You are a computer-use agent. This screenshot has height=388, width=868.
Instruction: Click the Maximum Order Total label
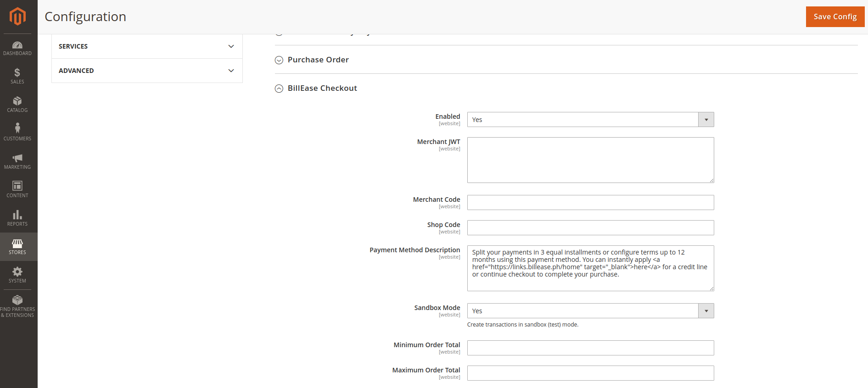point(426,370)
